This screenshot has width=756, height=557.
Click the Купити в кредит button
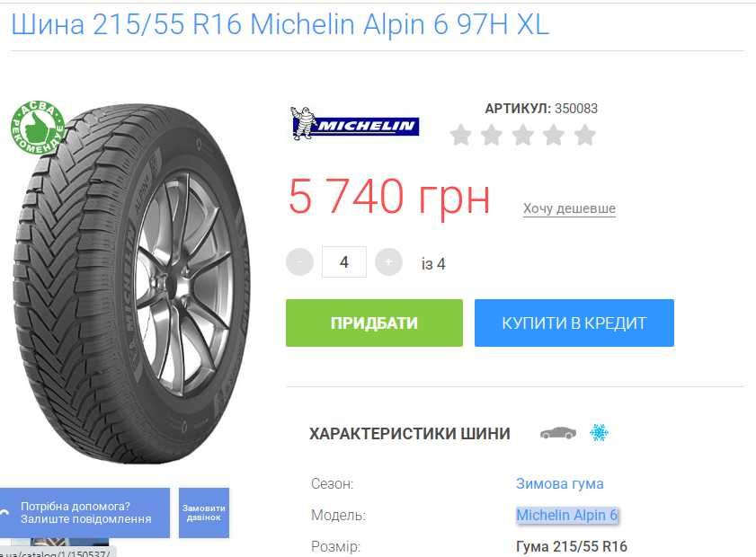574,323
